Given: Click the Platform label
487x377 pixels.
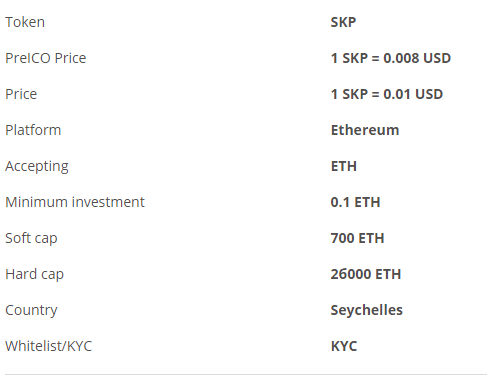Looking at the screenshot, I should point(33,130).
